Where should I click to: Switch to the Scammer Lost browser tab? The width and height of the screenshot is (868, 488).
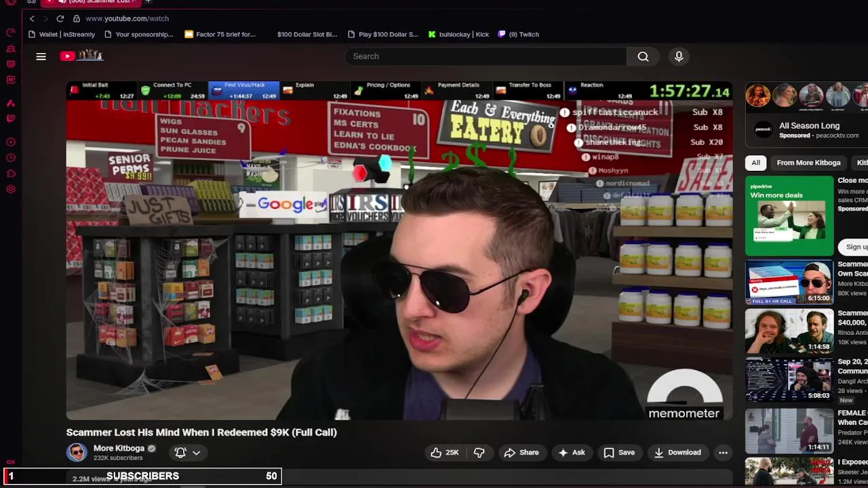pos(91,2)
